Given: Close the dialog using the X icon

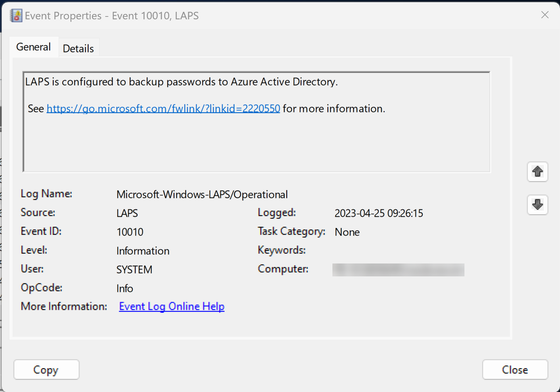Looking at the screenshot, I should tap(545, 15).
